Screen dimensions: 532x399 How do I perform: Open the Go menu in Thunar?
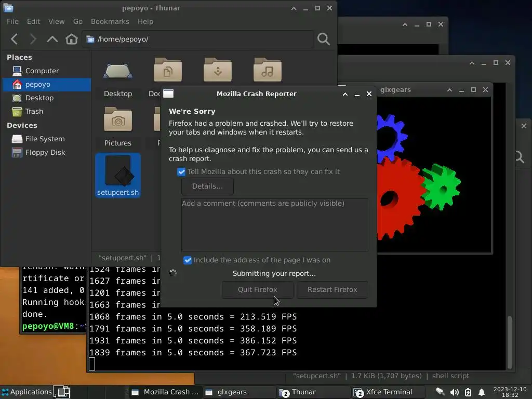tap(78, 21)
